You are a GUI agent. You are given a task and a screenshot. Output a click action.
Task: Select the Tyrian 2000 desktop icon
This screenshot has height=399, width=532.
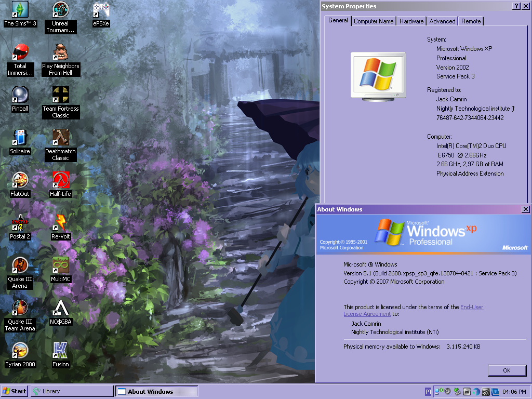click(20, 351)
